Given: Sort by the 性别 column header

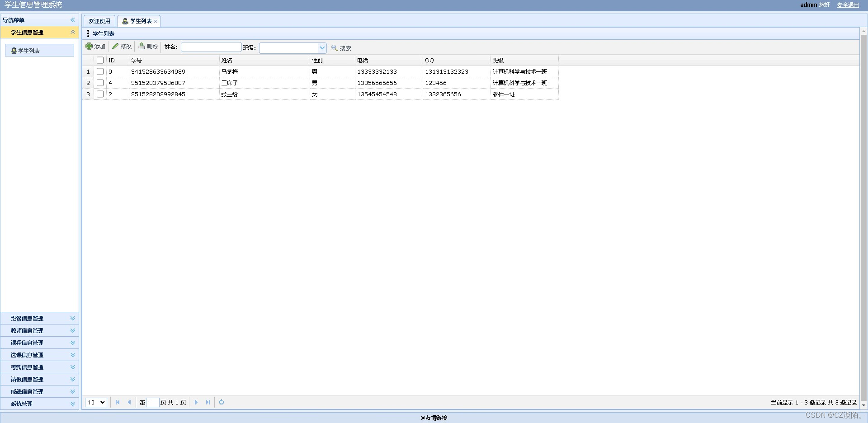Looking at the screenshot, I should pos(332,60).
